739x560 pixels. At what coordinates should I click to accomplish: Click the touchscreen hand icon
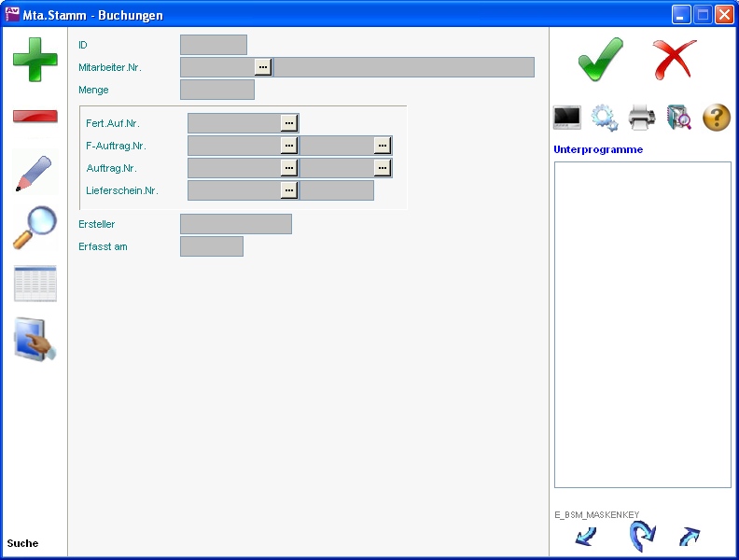[35, 339]
